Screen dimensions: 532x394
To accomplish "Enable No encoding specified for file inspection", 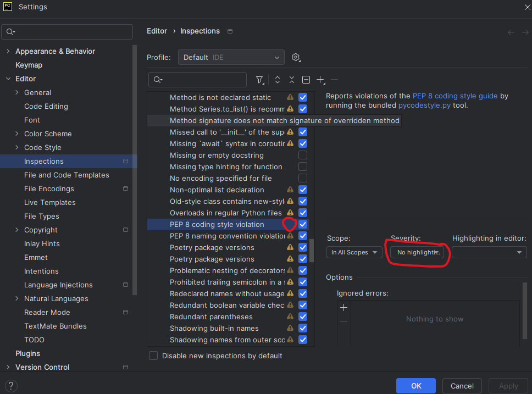I will [x=303, y=178].
